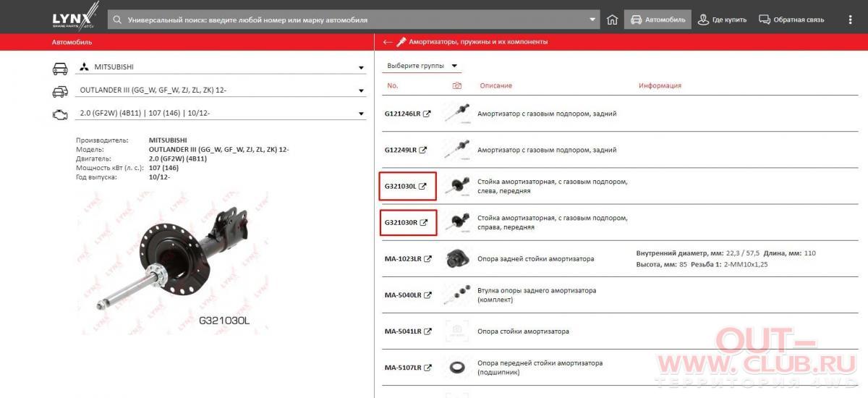Screen dimensions: 868x398
Task: Click the Информация column header
Action: (x=660, y=85)
